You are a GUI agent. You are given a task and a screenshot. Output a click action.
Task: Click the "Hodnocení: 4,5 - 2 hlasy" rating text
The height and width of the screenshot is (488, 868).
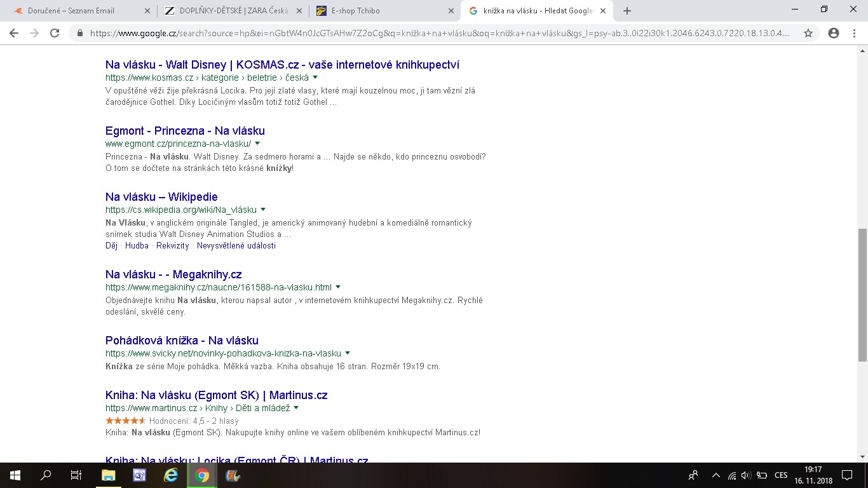[x=194, y=421]
